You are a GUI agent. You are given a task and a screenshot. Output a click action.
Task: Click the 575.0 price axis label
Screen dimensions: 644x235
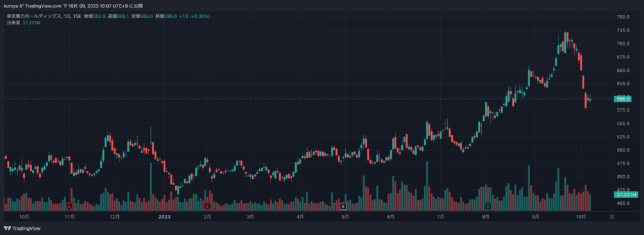click(x=623, y=110)
